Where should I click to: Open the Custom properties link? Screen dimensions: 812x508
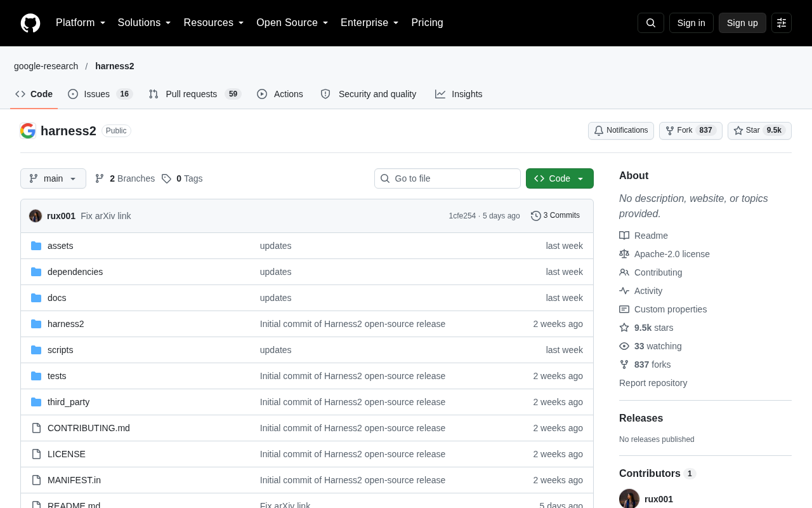point(663,309)
